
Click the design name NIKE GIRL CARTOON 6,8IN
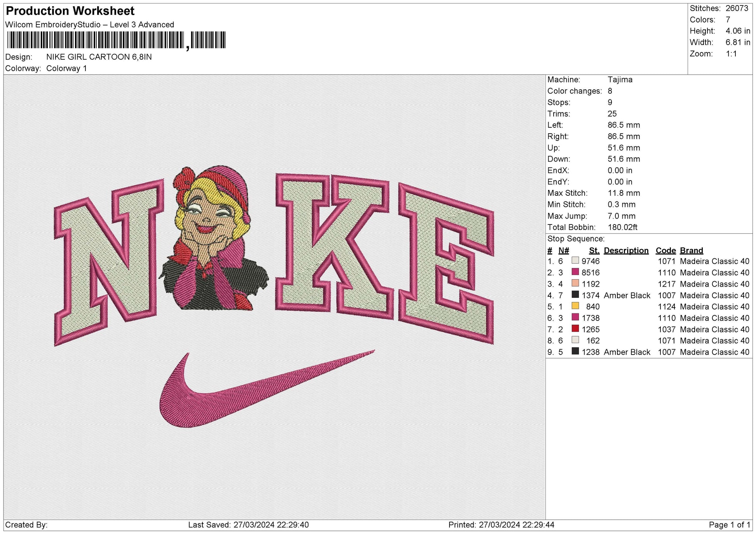coord(98,57)
